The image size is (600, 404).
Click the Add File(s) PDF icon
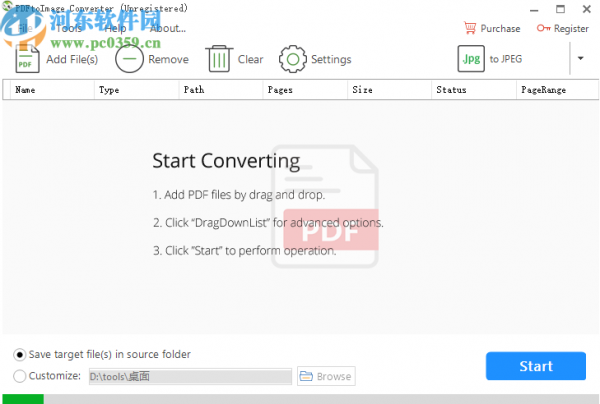click(27, 59)
